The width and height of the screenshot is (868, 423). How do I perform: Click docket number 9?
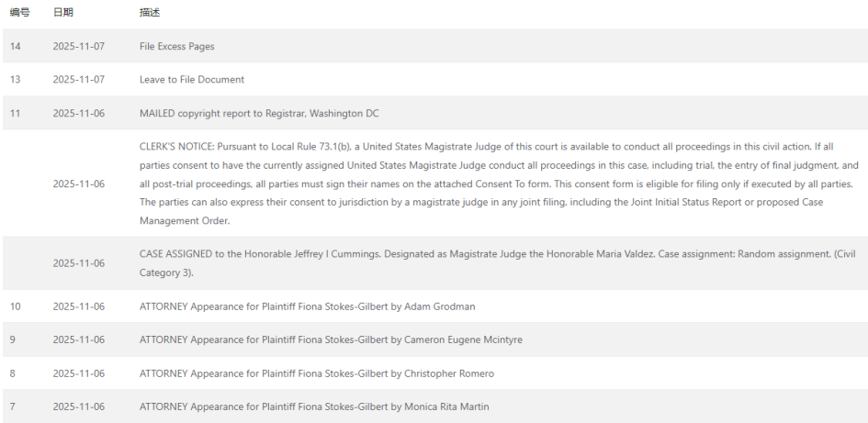click(12, 340)
